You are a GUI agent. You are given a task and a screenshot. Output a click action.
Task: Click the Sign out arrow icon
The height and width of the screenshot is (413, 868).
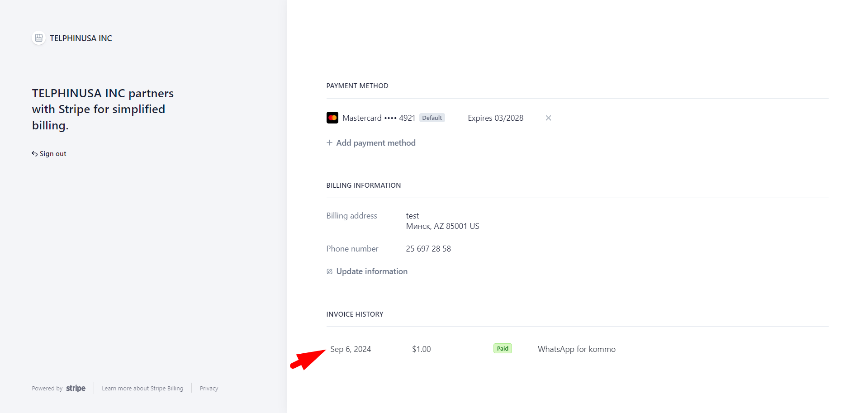click(34, 154)
